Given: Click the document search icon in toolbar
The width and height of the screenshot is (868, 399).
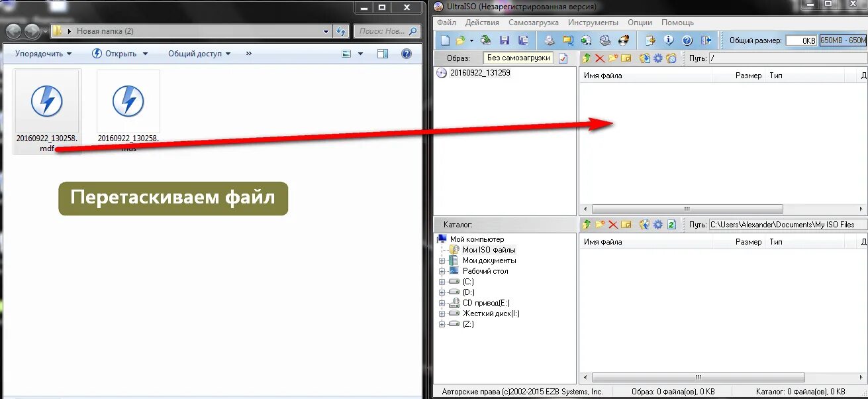Looking at the screenshot, I should pyautogui.click(x=650, y=40).
